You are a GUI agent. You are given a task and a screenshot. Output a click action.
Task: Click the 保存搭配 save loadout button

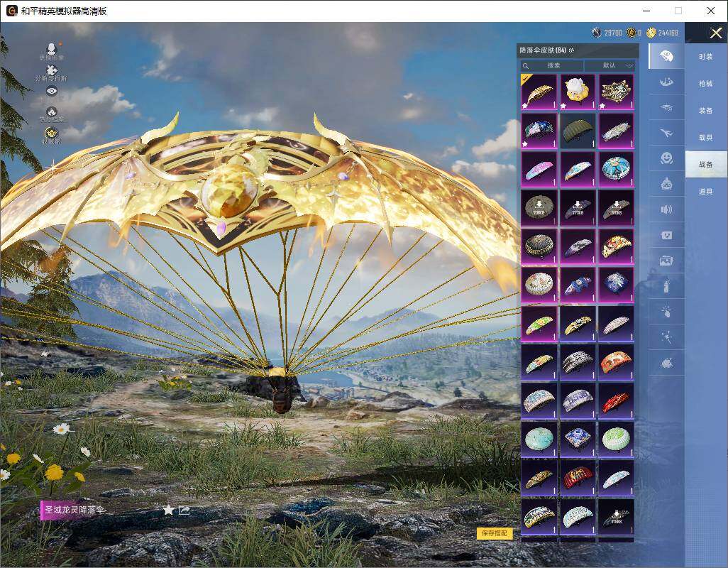click(x=495, y=533)
